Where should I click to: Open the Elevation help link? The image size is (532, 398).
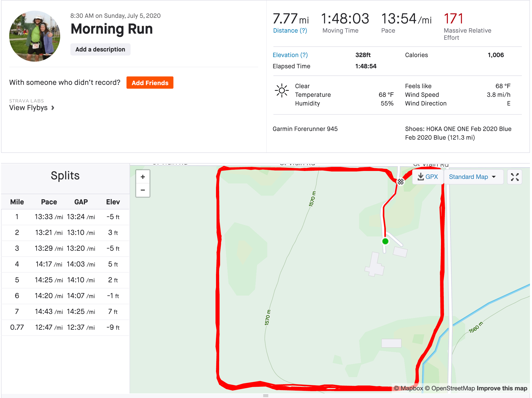pos(290,55)
